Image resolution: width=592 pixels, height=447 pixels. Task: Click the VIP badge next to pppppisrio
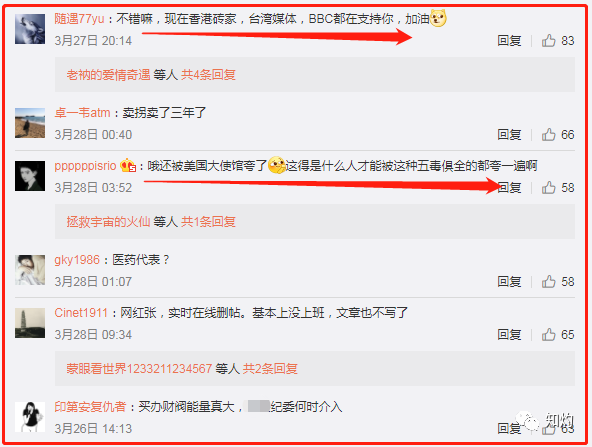click(x=128, y=166)
